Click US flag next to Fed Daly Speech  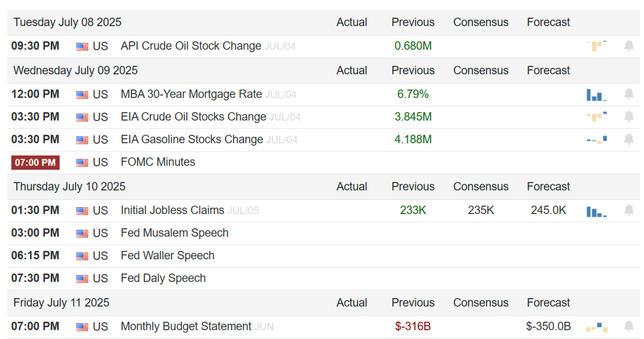coord(82,279)
